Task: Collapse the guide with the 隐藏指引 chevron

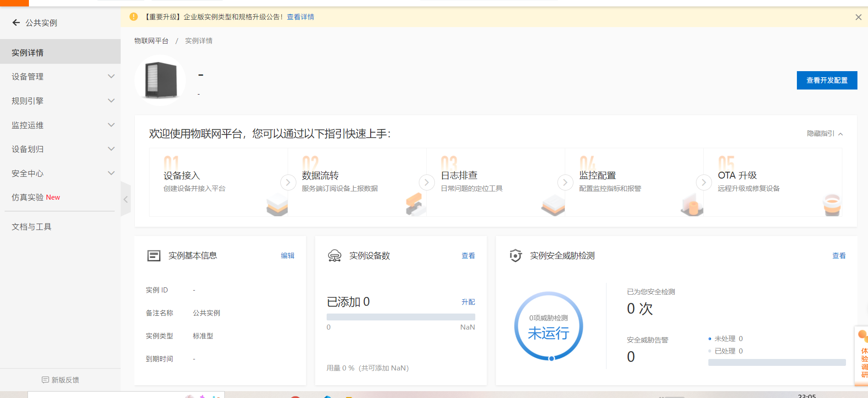Action: 840,134
